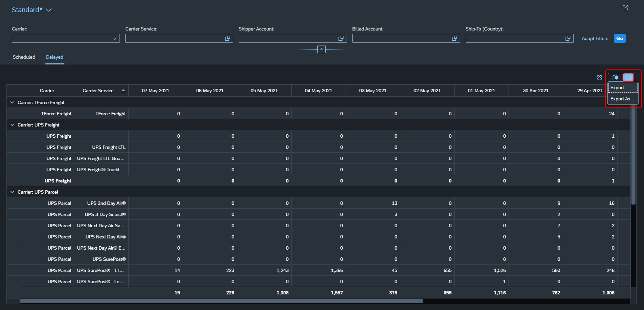Open table settings gear icon

(x=600, y=77)
